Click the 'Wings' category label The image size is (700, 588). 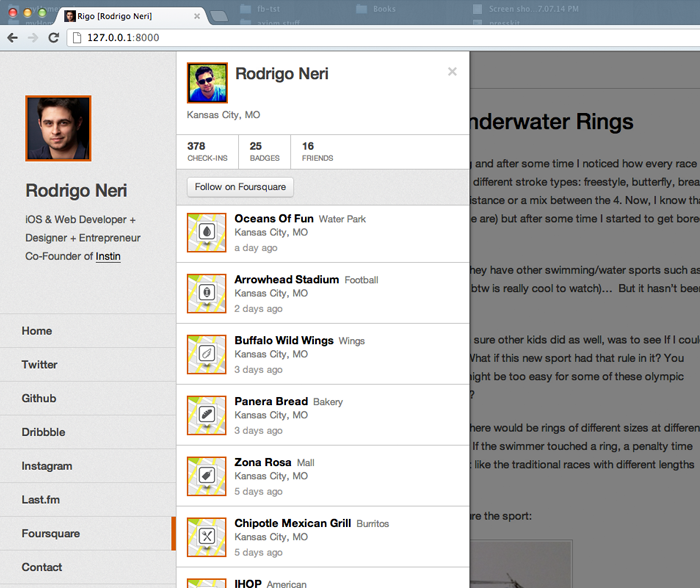352,341
